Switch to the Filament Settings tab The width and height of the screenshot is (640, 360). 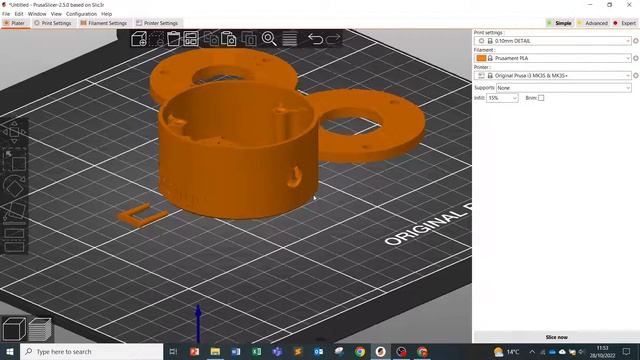pyautogui.click(x=104, y=23)
